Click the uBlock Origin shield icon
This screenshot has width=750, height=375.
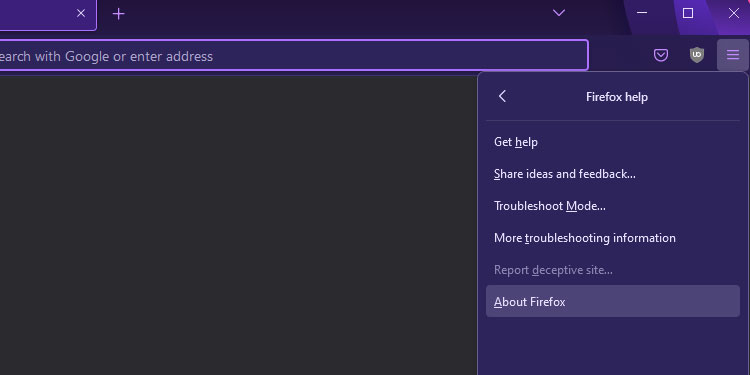point(697,55)
